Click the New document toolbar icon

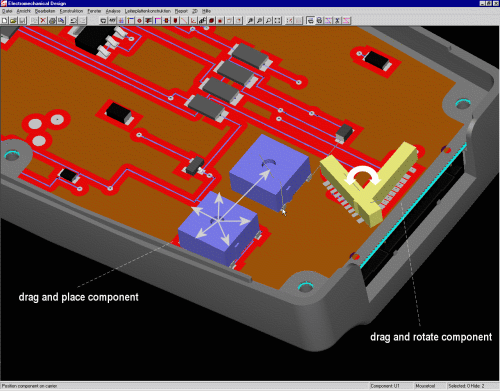click(x=5, y=21)
